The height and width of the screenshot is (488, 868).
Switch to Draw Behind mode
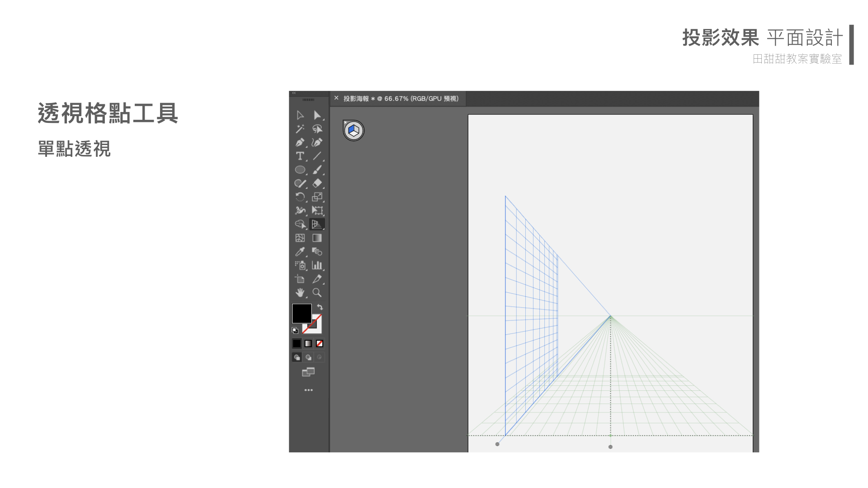point(308,357)
